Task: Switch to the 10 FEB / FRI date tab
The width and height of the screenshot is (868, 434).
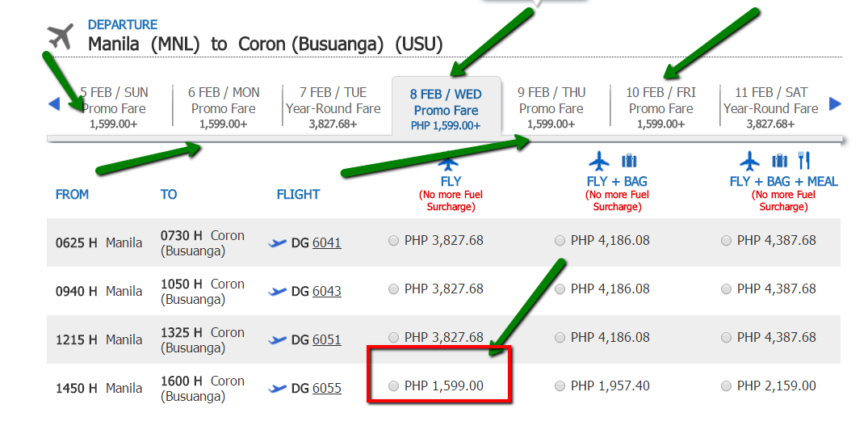Action: [x=660, y=107]
